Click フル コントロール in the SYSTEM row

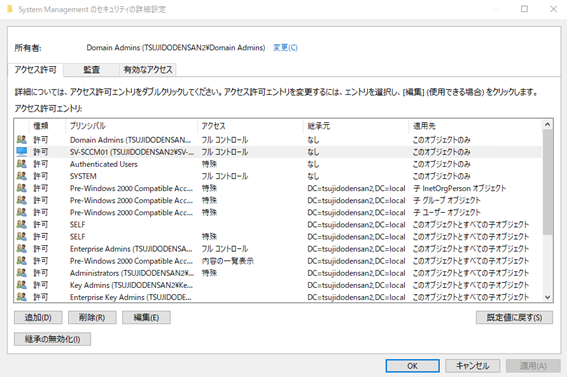click(x=225, y=176)
